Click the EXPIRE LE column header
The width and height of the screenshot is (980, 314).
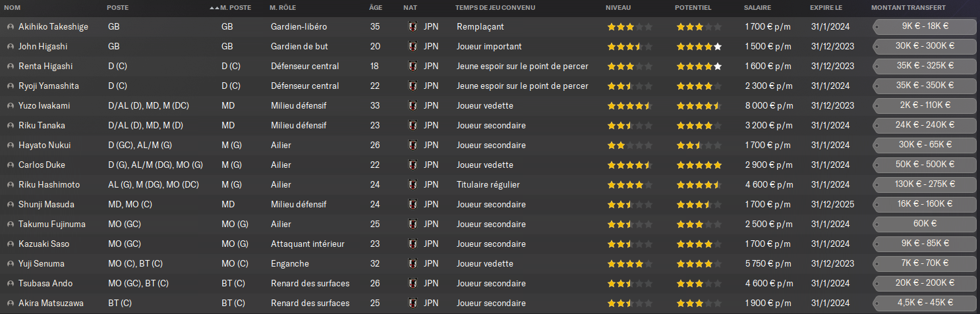[x=826, y=8]
